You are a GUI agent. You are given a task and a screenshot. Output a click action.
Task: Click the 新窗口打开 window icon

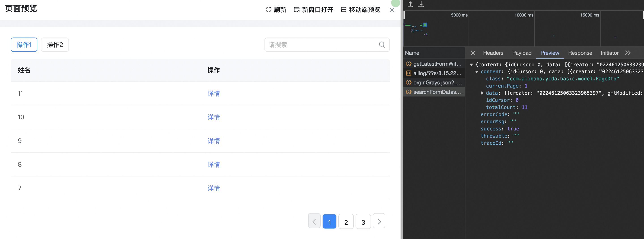(296, 10)
